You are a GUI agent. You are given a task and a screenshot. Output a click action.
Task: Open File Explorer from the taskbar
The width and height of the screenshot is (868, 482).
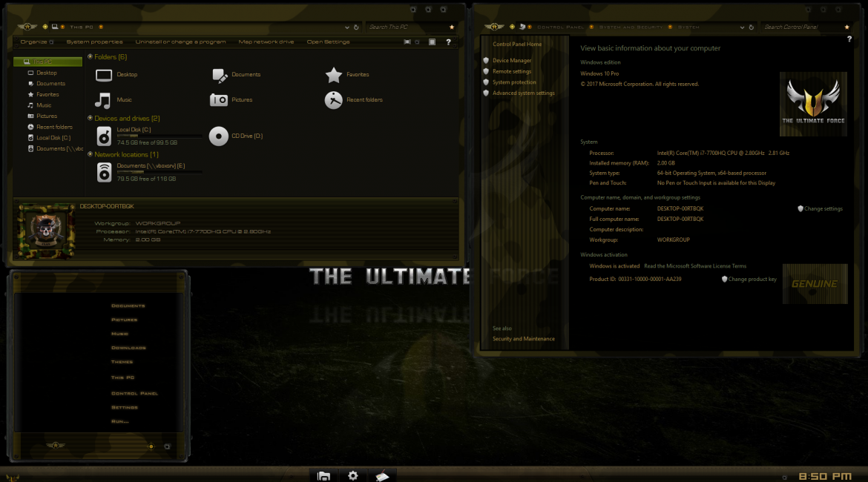[x=324, y=476]
